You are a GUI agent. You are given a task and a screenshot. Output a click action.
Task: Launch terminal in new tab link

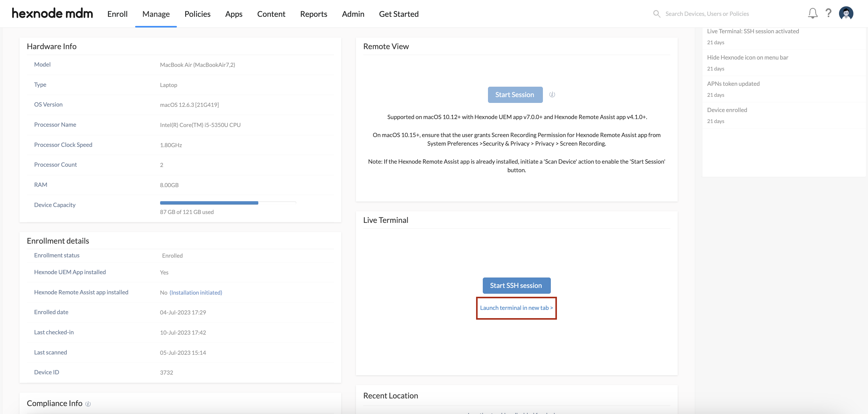pos(516,308)
